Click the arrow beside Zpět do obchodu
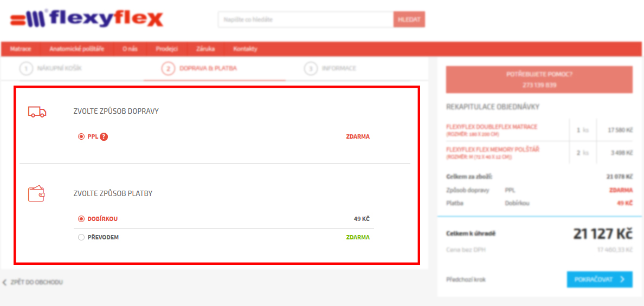 (x=4, y=282)
